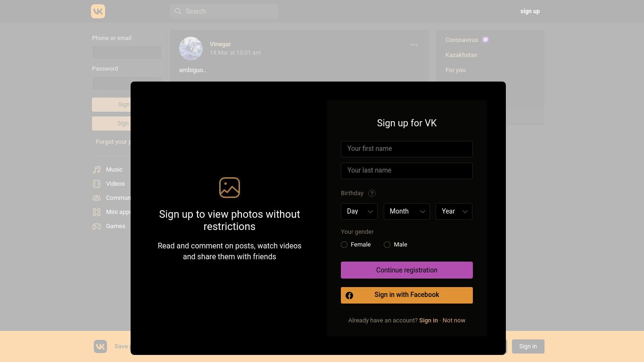644x362 pixels.
Task: Open the Music section icon
Action: click(97, 170)
